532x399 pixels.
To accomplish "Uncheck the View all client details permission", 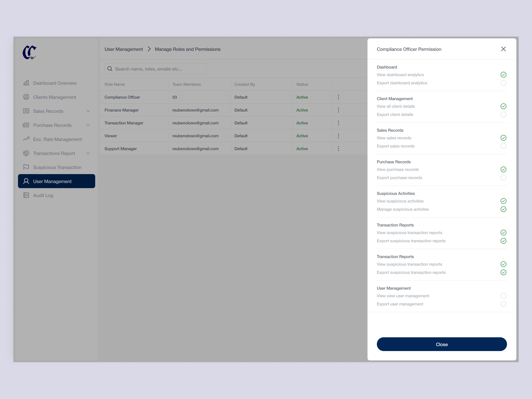I will pos(503,106).
